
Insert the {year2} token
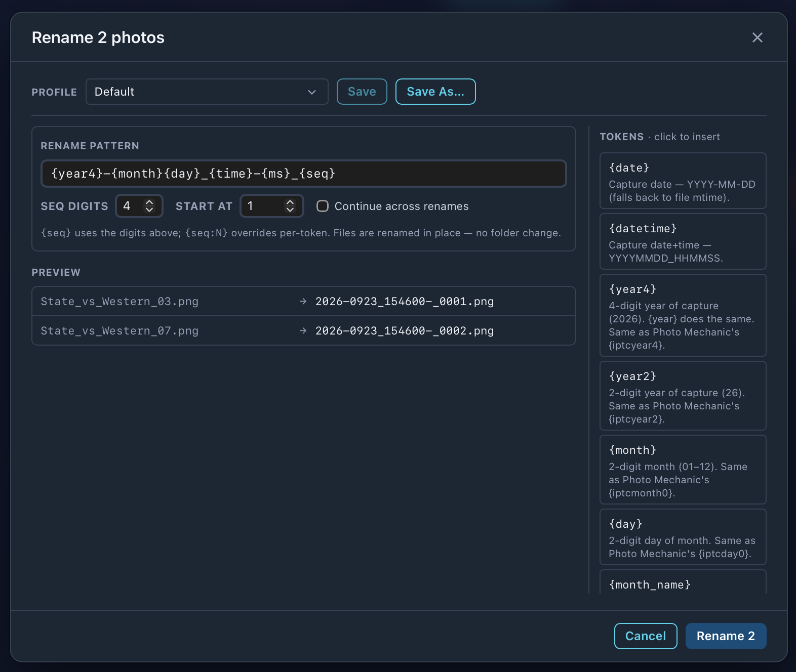click(683, 396)
